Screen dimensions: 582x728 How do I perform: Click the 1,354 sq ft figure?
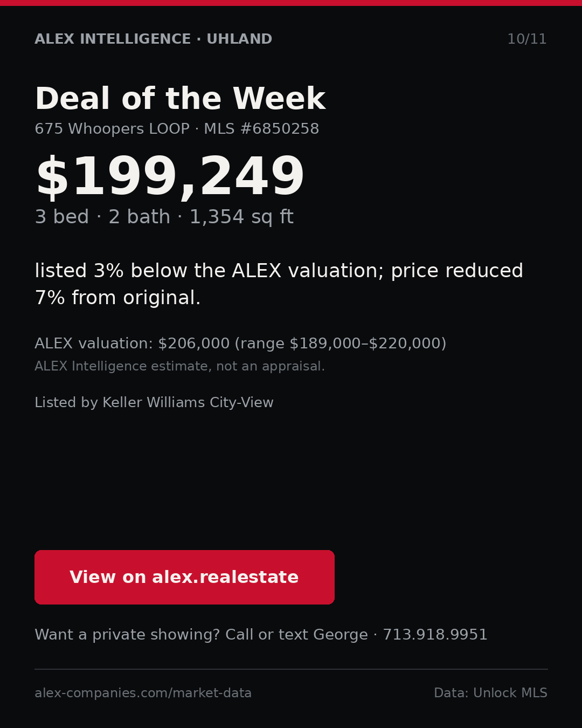point(241,217)
